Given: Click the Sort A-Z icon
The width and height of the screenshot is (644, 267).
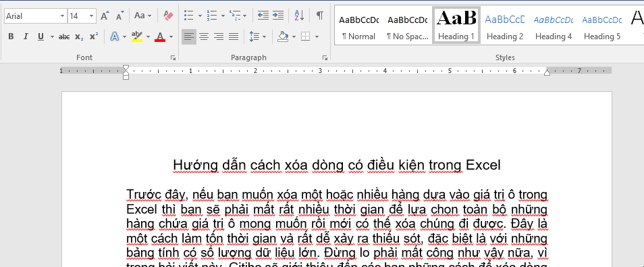Looking at the screenshot, I should pos(300,16).
